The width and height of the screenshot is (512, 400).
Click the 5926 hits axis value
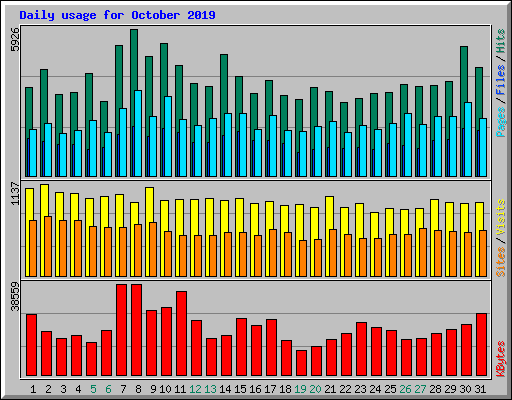[x=15, y=40]
